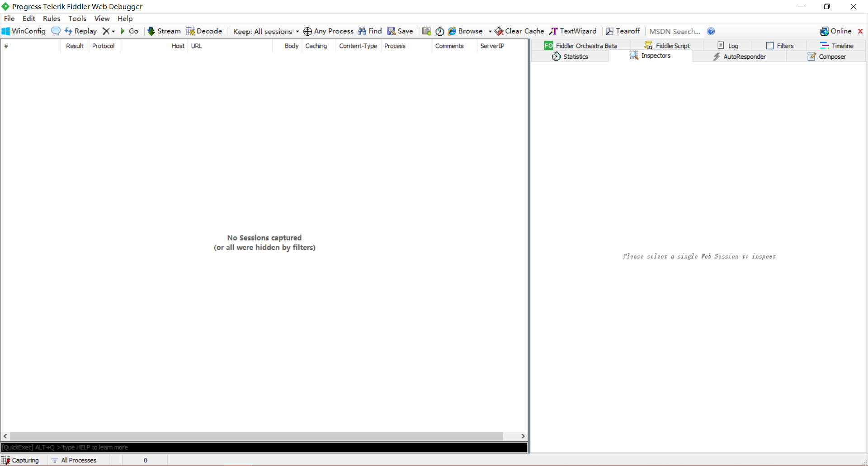Screen dimensions: 868x466
Task: Expand the Browse dropdown arrow
Action: pos(490,31)
